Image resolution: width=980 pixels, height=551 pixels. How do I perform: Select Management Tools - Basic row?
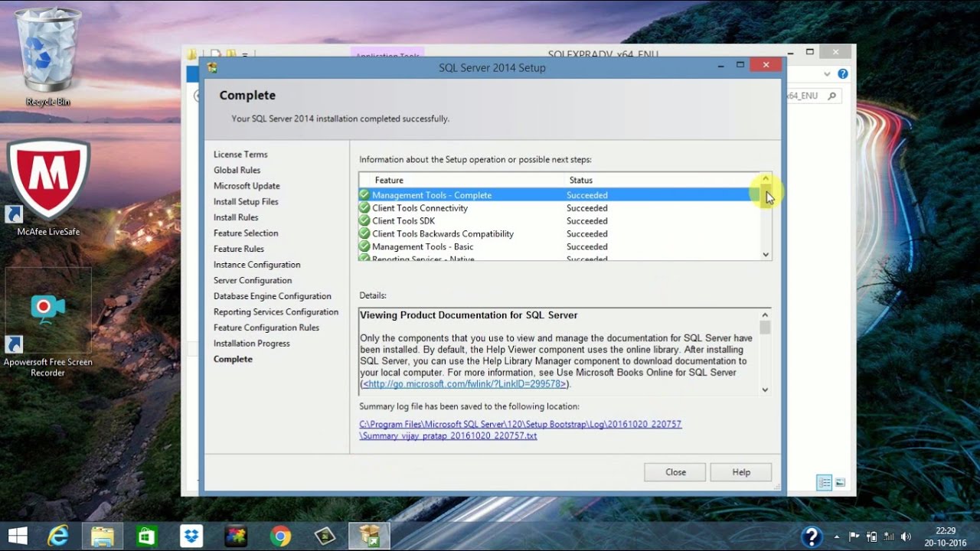tap(559, 247)
